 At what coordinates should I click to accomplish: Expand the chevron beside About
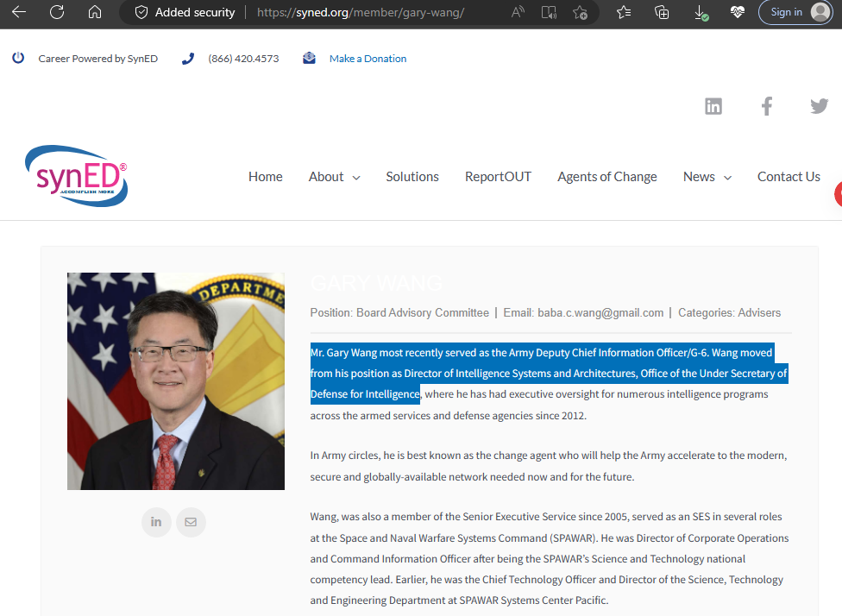(x=356, y=178)
